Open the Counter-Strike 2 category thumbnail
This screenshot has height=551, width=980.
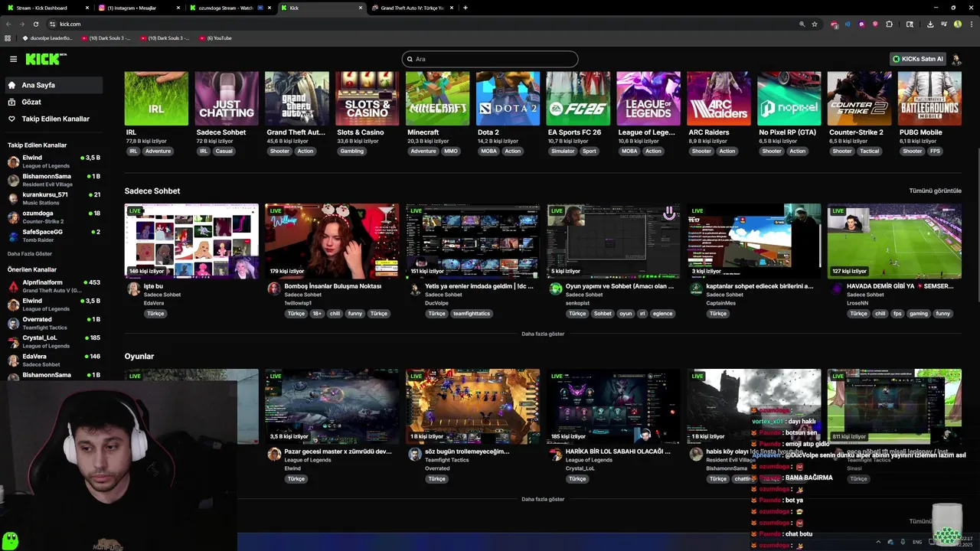pos(859,99)
